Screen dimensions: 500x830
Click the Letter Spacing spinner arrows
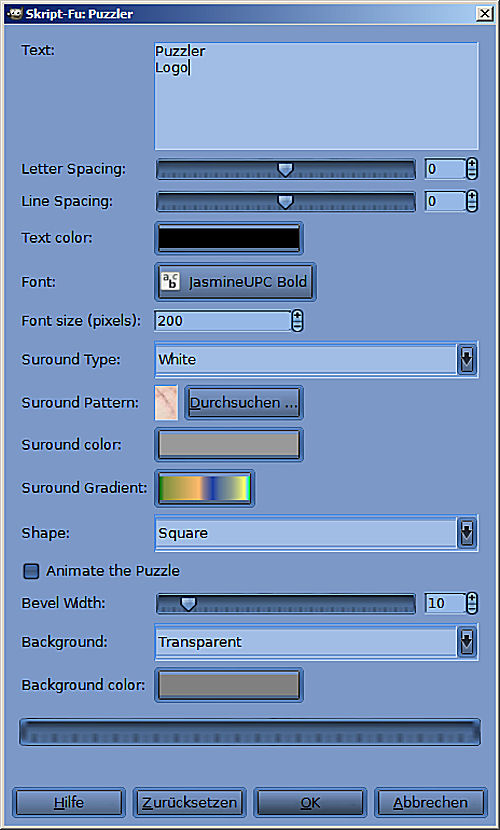[x=472, y=169]
